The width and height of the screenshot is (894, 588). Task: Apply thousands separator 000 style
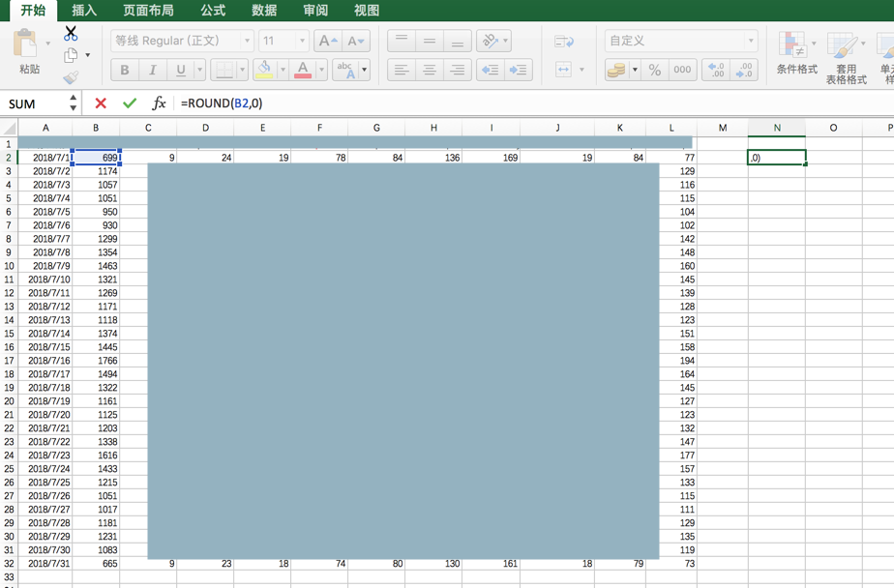(682, 70)
